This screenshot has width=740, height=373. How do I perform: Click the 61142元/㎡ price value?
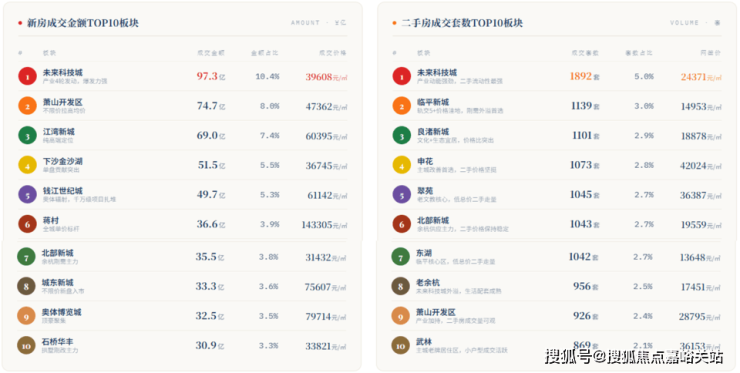click(327, 195)
